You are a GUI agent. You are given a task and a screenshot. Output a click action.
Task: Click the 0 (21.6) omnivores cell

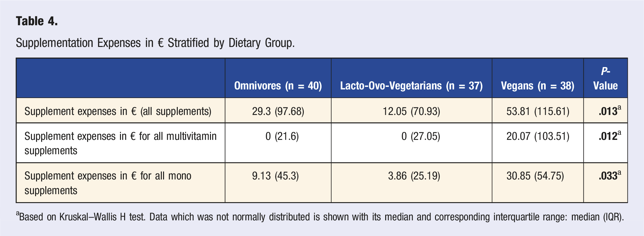282,136
